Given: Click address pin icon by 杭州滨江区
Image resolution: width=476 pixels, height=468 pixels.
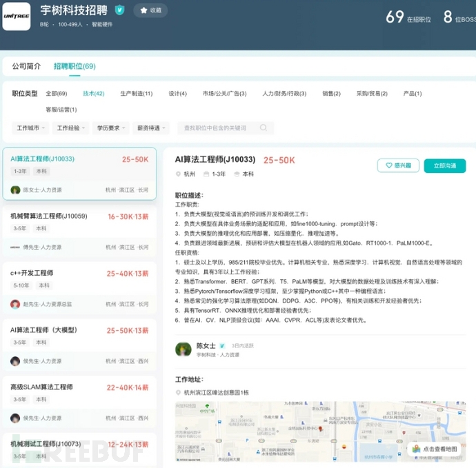Looking at the screenshot, I should 178,392.
